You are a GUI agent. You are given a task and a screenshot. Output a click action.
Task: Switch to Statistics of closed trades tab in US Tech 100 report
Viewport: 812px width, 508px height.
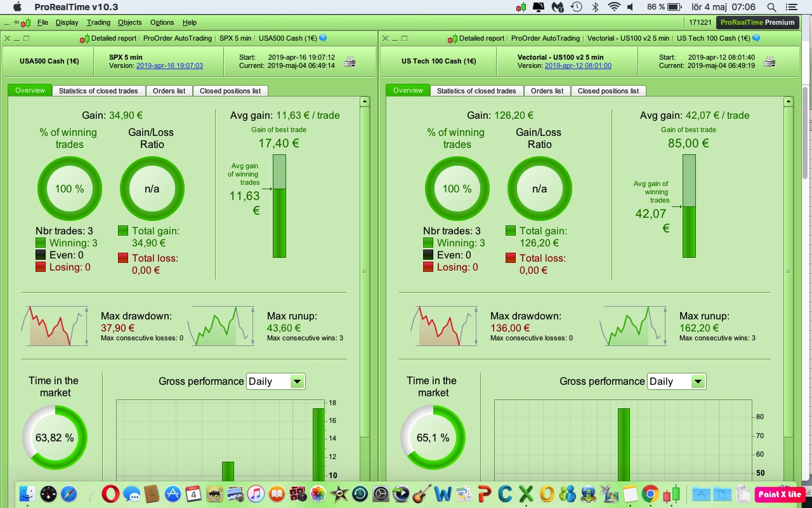[x=476, y=91]
